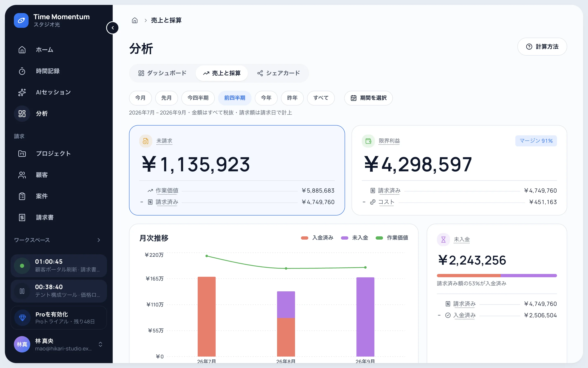Switch to the シェアカード tab
The width and height of the screenshot is (588, 368).
coord(278,73)
